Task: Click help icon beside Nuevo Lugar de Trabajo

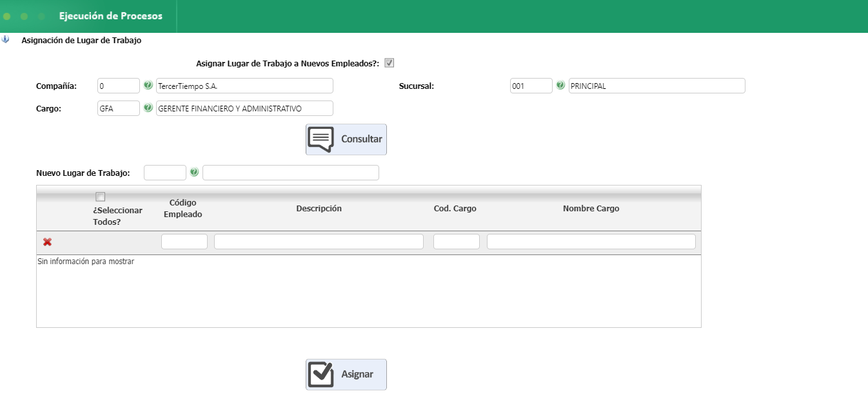Action: pos(194,172)
